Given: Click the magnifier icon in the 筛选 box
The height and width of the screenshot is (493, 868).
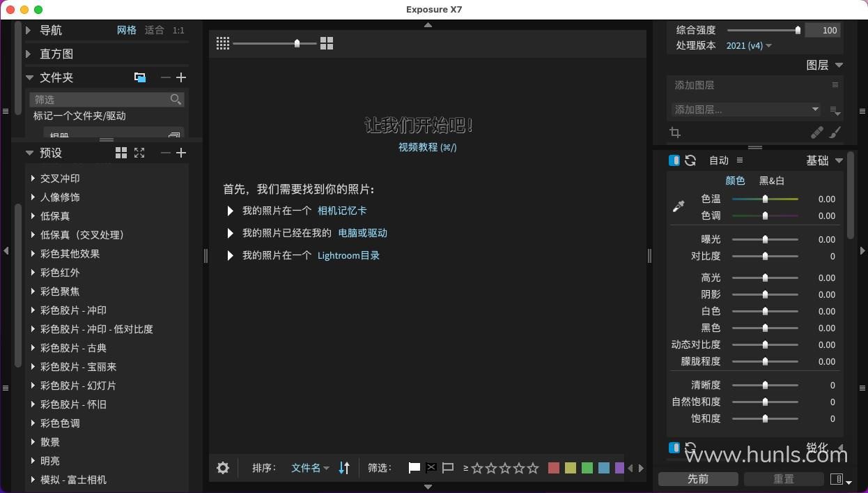Looking at the screenshot, I should (x=176, y=100).
